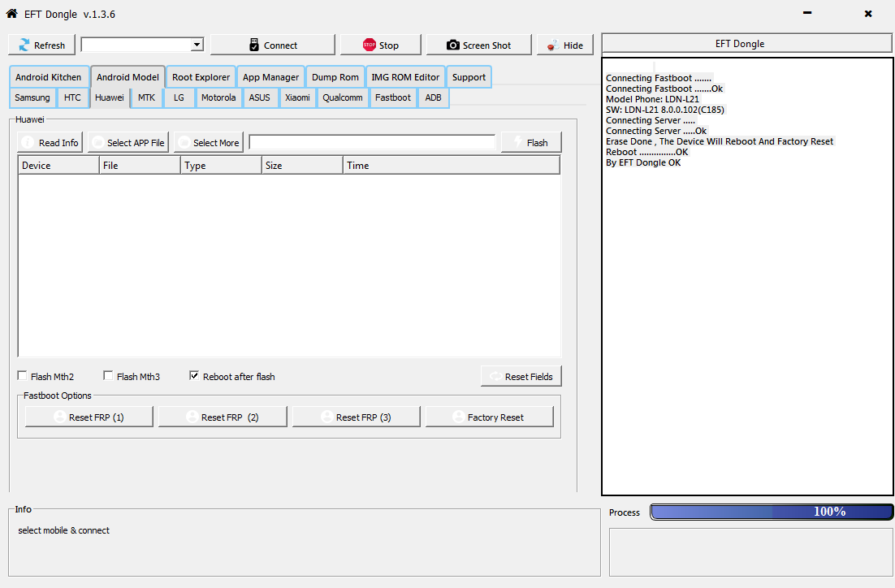Click the user icon on Reset FRP (2)
This screenshot has height=588, width=895.
(x=192, y=417)
